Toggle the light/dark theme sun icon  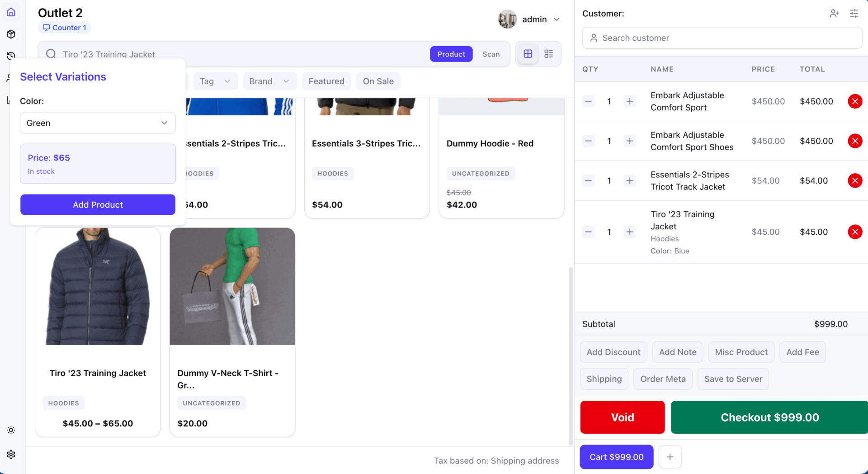(11, 430)
